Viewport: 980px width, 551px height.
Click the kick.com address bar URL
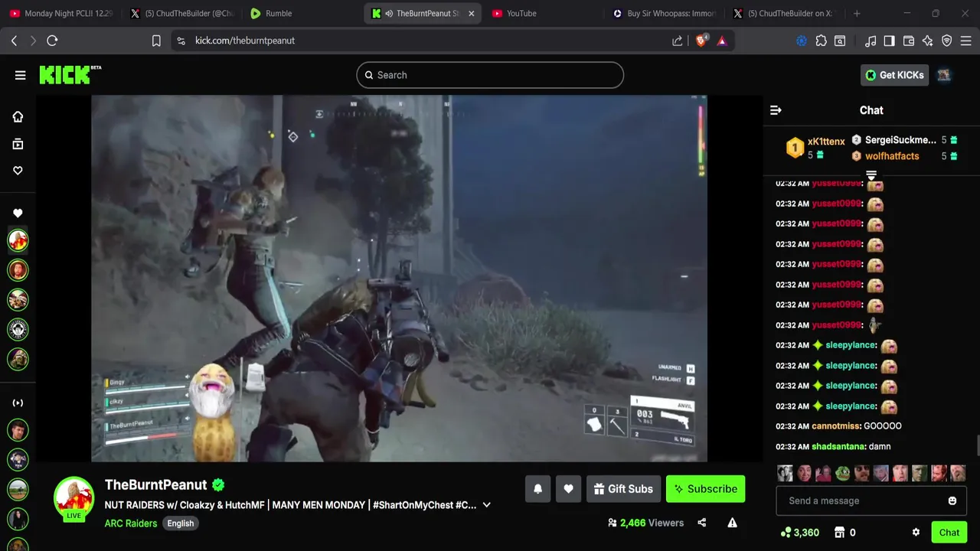coord(245,41)
